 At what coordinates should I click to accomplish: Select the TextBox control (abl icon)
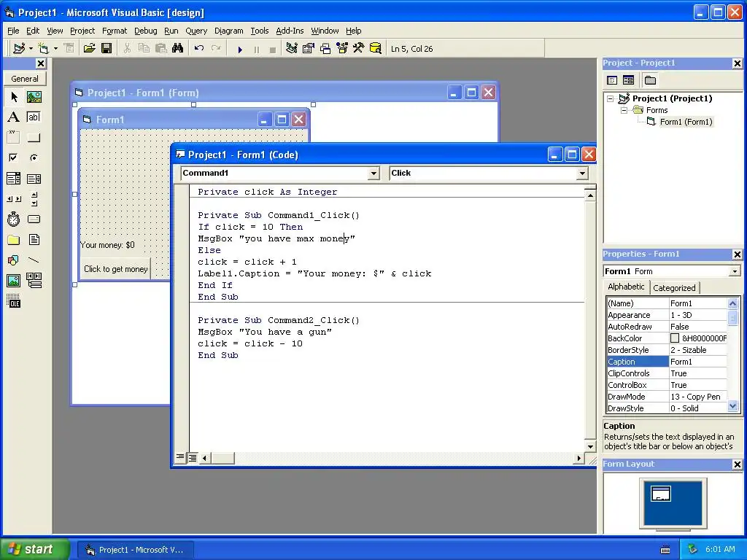pyautogui.click(x=34, y=117)
